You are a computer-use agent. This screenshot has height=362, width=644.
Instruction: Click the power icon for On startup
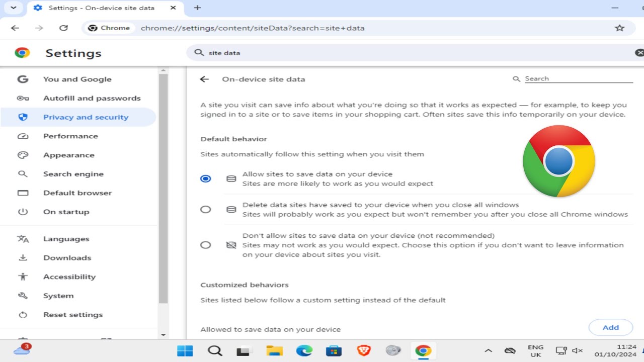(x=23, y=212)
